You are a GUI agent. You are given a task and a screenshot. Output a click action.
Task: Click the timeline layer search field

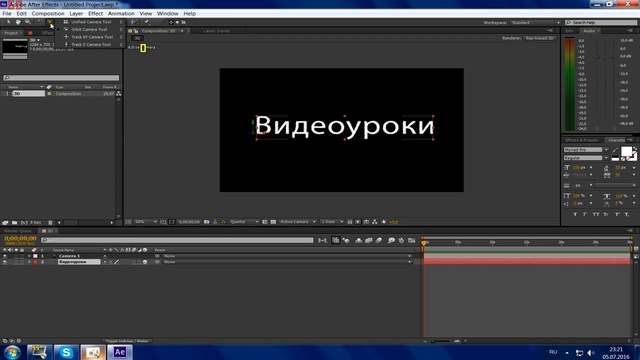pos(177,240)
